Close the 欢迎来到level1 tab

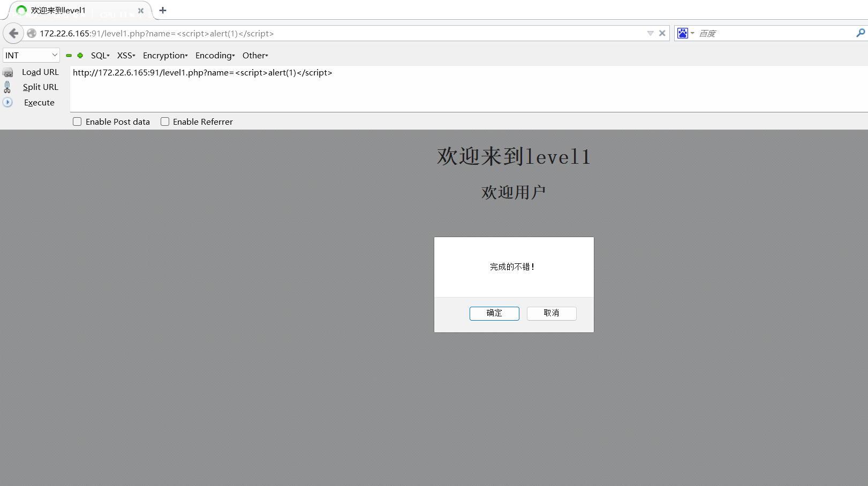point(141,10)
